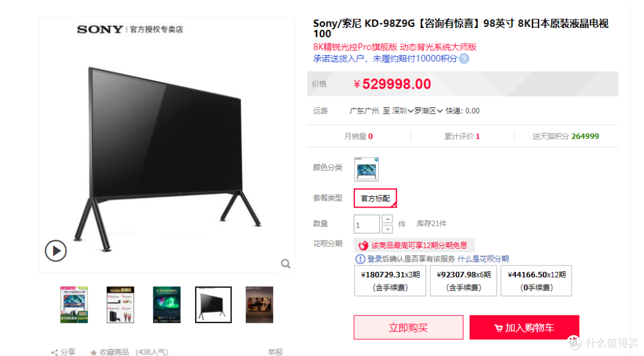Select the TV color category swatch

(x=366, y=169)
